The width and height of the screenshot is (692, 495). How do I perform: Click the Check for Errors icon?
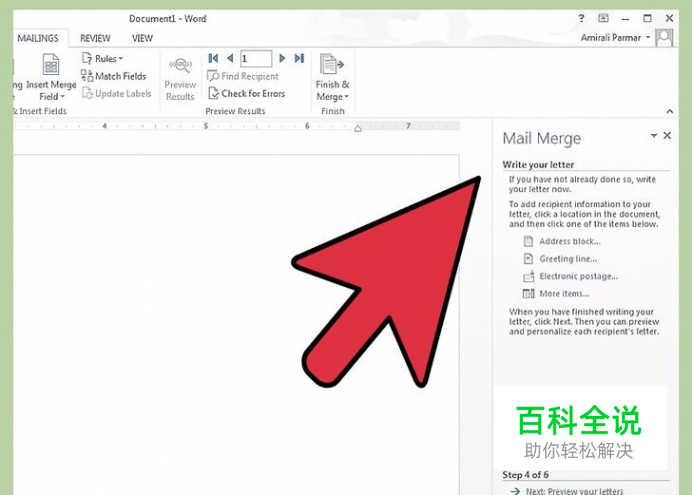(x=213, y=94)
